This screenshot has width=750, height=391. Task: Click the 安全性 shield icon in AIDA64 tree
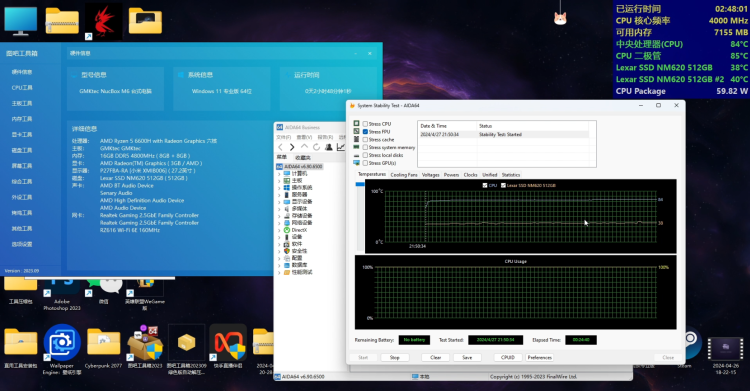click(287, 251)
